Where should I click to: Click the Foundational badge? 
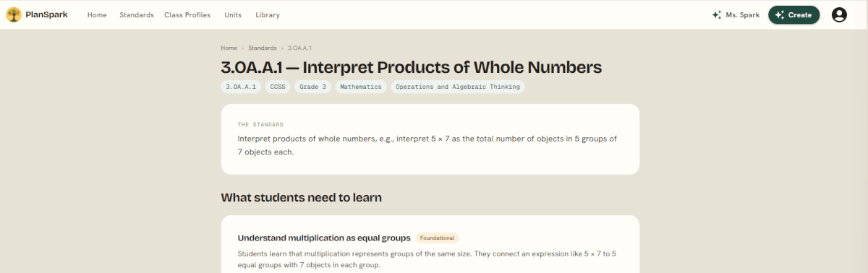pos(437,238)
